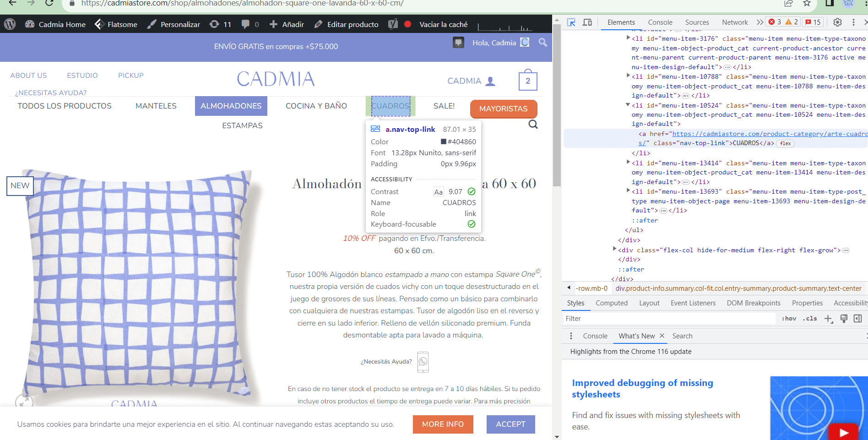Click MORE INFO on the cookie notice
Image resolution: width=868 pixels, height=440 pixels.
point(443,424)
